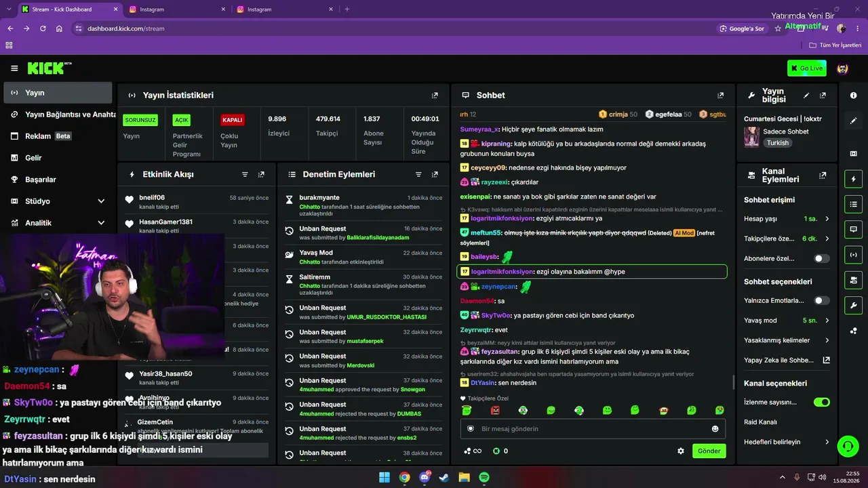Expand the Stüdyo sidebar section
Viewport: 868px width, 488px height.
tap(101, 201)
